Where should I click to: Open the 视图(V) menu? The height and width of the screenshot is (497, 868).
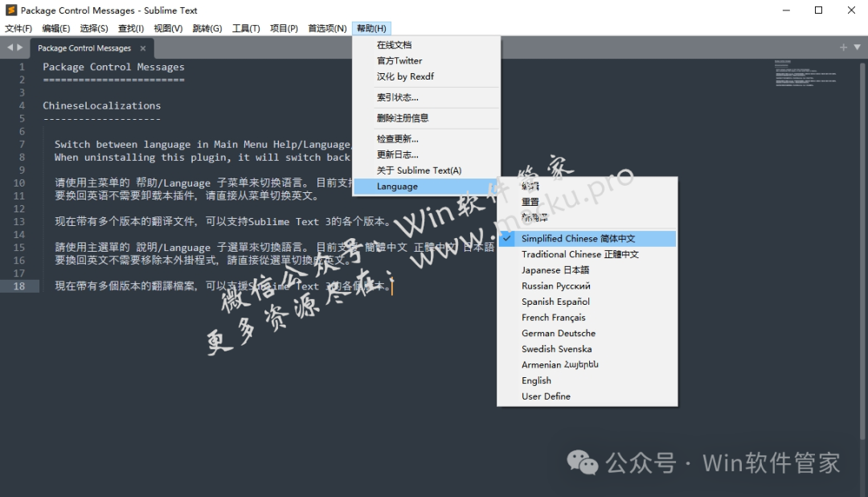(168, 28)
